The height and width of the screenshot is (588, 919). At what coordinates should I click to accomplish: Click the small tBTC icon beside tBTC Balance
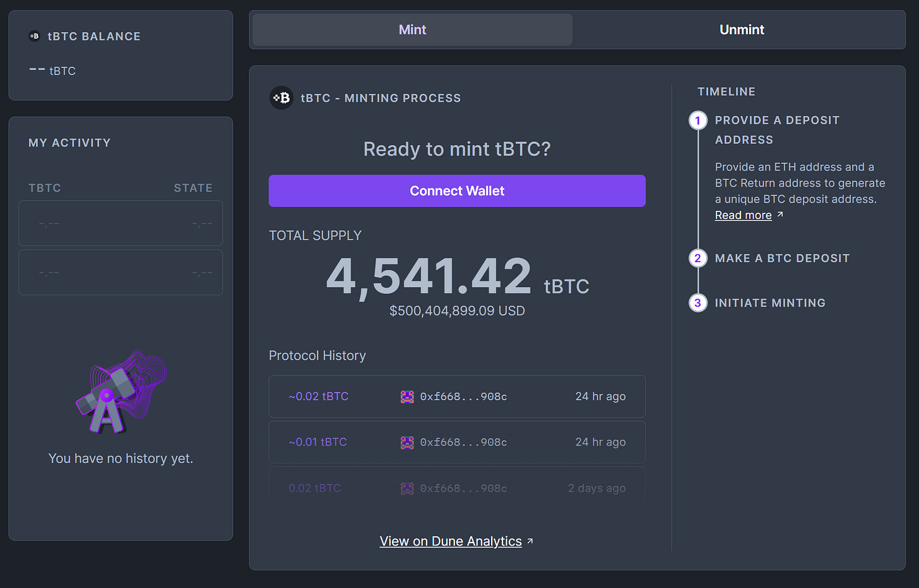click(35, 36)
